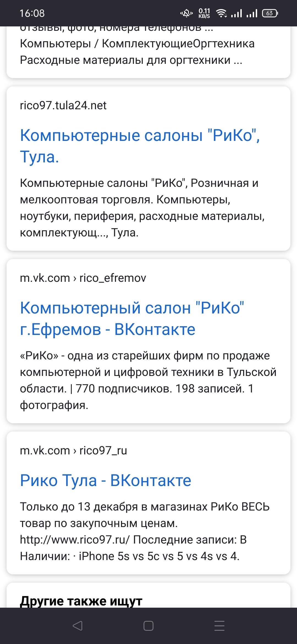Tap the m.vk.com › rico97_ru breadcrumb
The image size is (297, 644).
73,451
